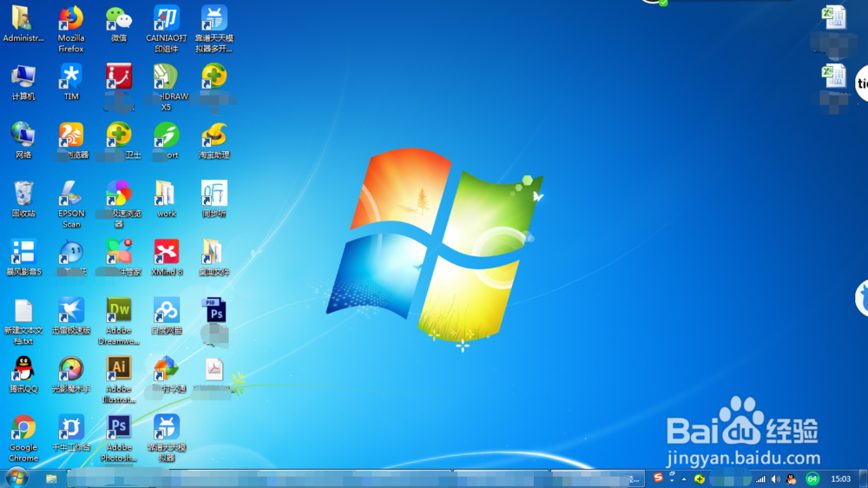
Task: Open the 卫士 security shortcut
Action: click(118, 141)
